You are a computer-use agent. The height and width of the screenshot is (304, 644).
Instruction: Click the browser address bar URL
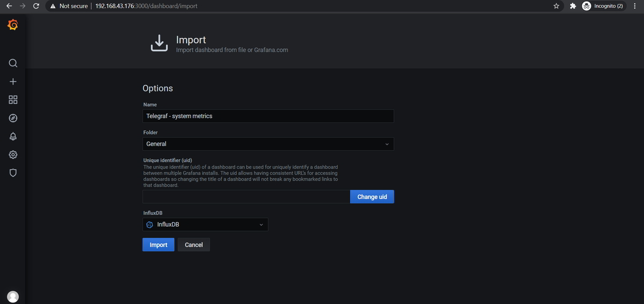click(x=146, y=6)
